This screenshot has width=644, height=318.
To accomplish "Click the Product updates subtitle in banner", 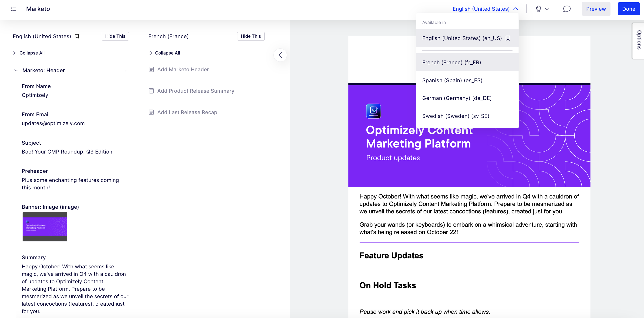I will coord(393,158).
